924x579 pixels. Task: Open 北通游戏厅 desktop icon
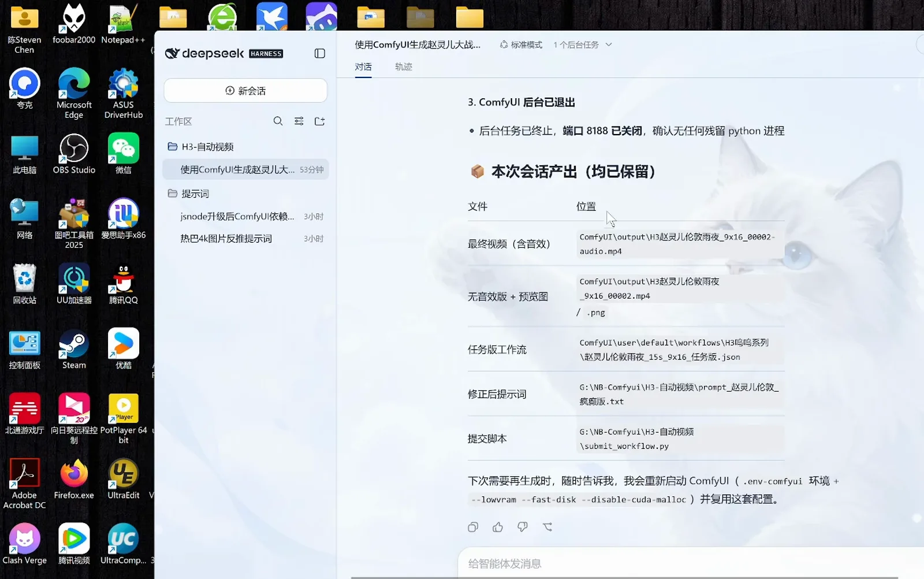coord(24,414)
